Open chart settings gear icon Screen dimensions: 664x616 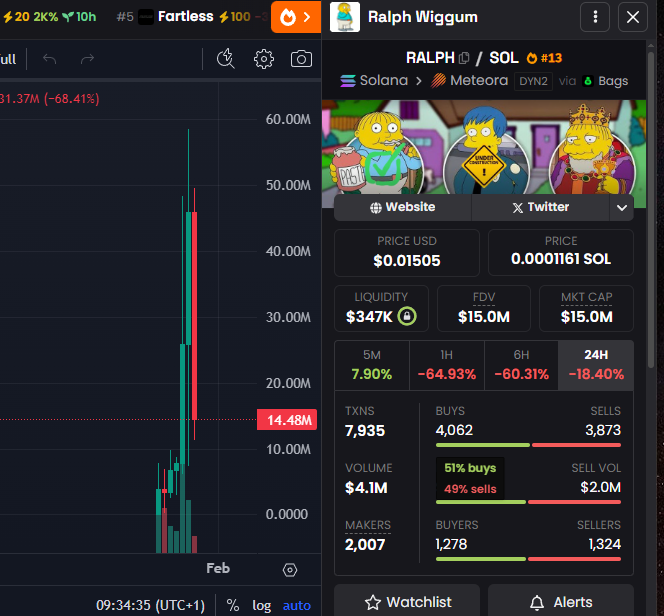(x=264, y=59)
